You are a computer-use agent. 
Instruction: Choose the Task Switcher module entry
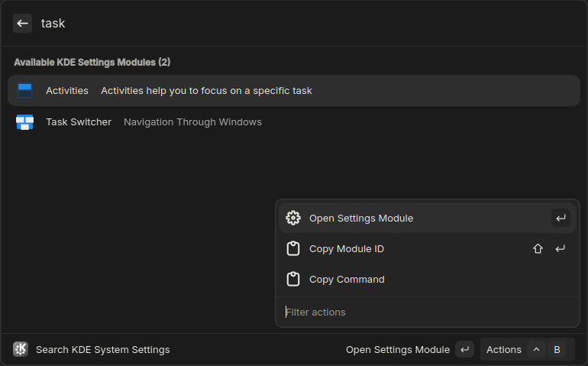pyautogui.click(x=294, y=122)
